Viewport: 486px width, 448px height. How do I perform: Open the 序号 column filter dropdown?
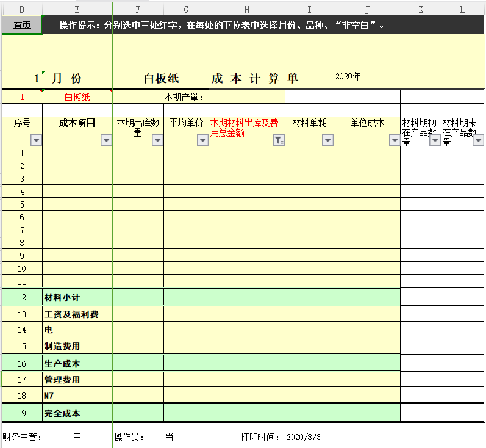36,140
